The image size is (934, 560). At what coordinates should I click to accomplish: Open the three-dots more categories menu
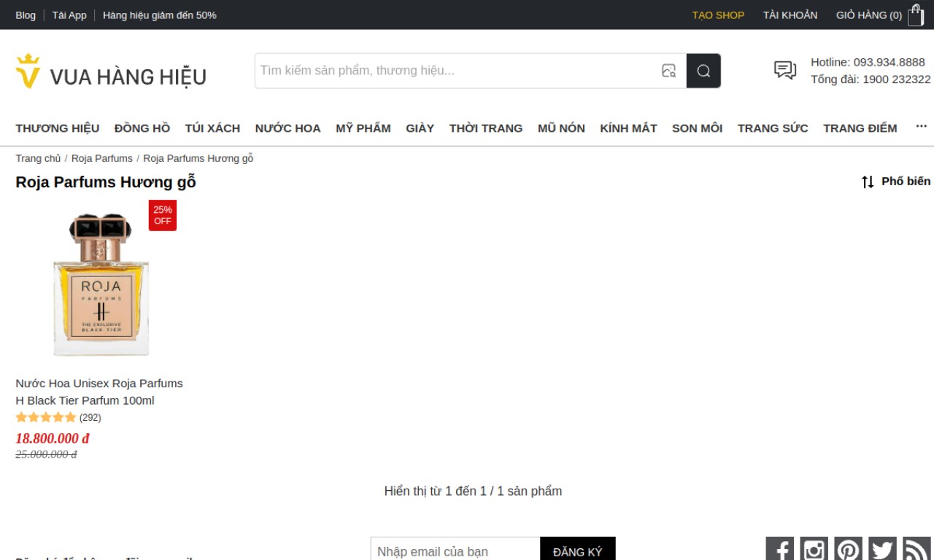click(921, 127)
